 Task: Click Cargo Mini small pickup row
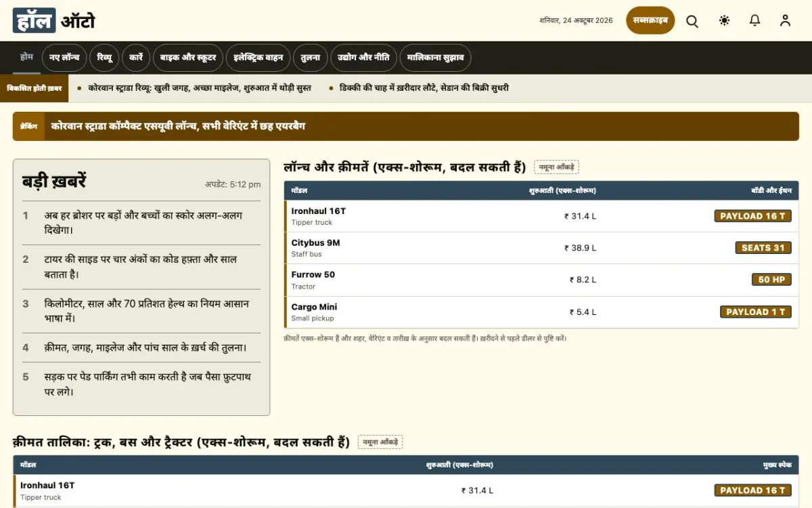click(x=541, y=312)
